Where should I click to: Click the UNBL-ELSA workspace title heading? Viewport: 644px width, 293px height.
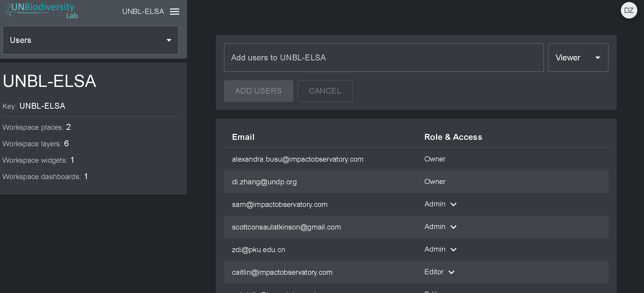50,81
